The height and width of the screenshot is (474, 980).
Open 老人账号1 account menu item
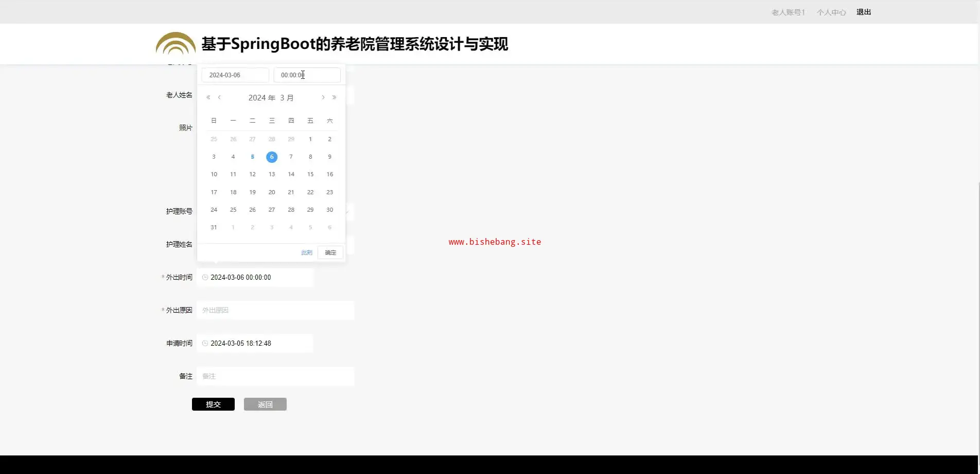[788, 12]
